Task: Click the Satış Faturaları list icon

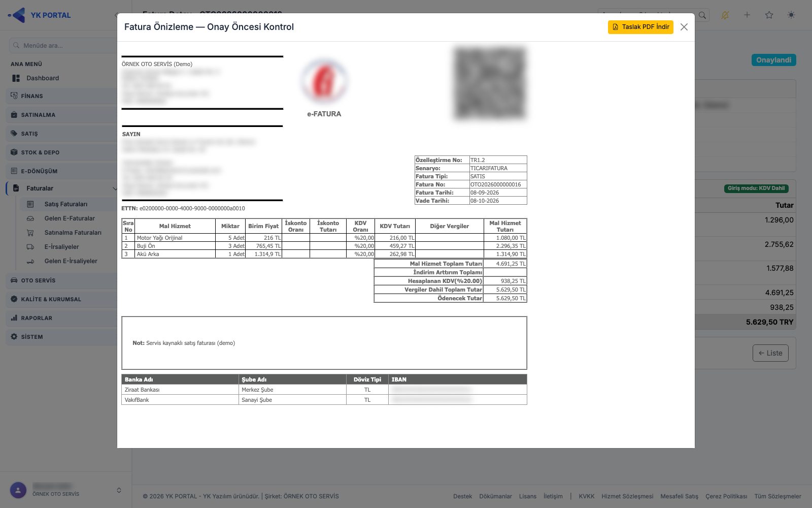Action: click(30, 204)
